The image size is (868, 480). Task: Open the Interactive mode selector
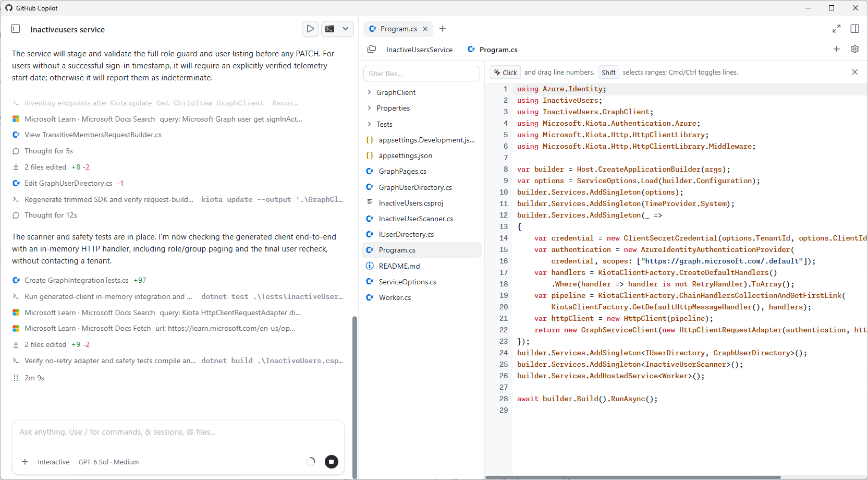point(53,462)
